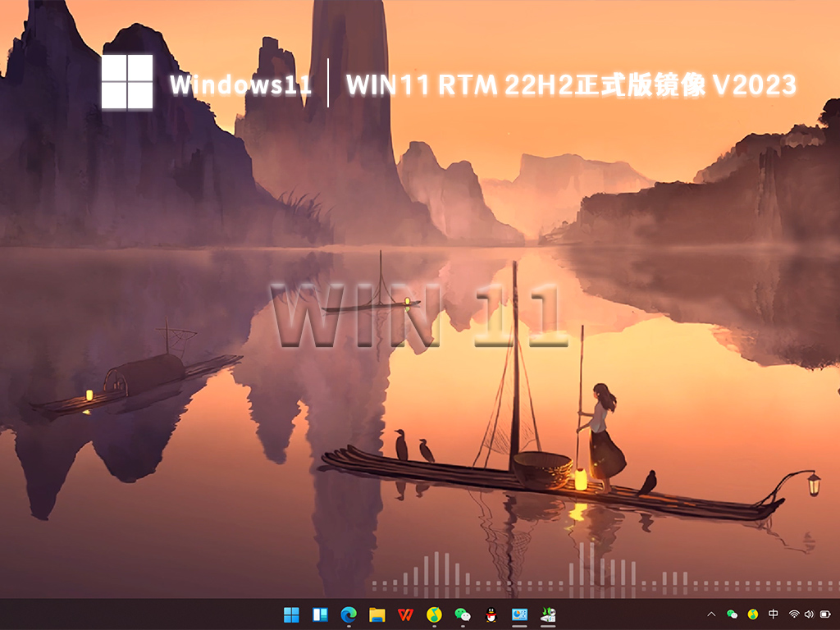Expand the hidden system tray icons
The image size is (840, 630).
click(711, 614)
